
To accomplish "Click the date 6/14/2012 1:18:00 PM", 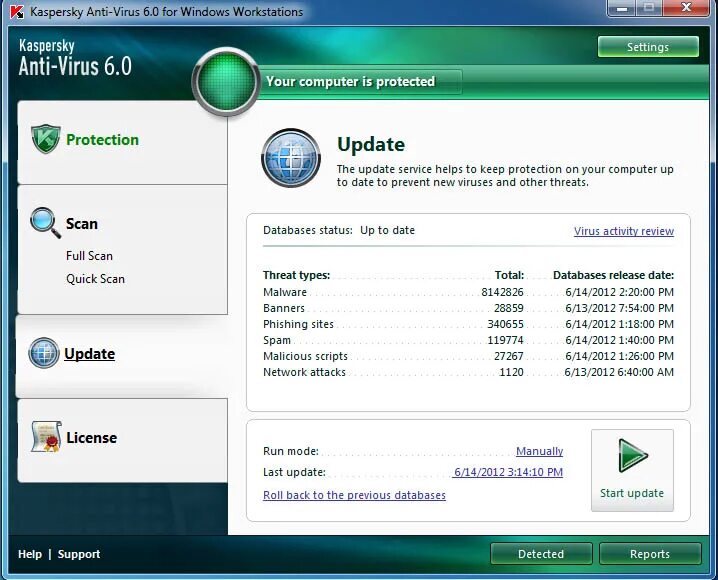I will [x=620, y=324].
